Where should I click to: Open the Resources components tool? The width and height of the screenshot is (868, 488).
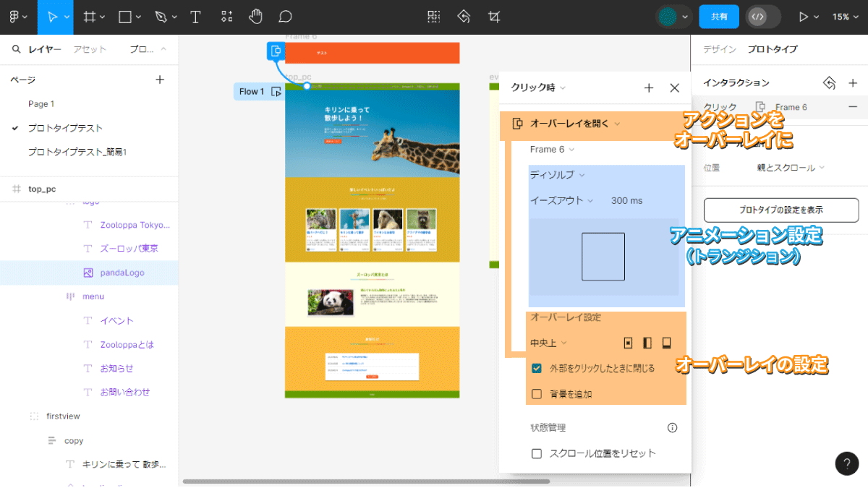[226, 17]
